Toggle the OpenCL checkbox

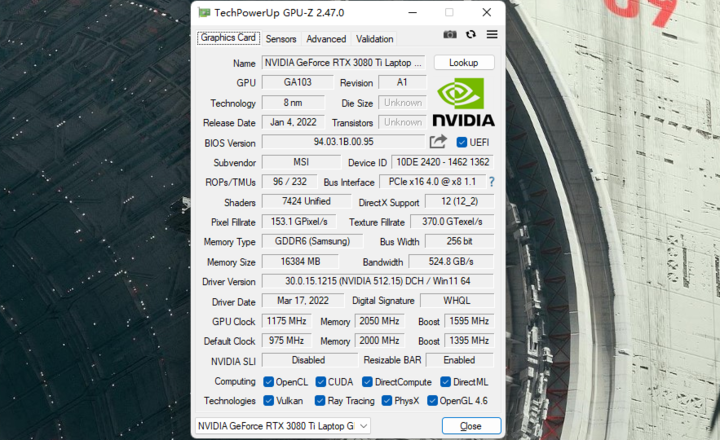click(268, 382)
